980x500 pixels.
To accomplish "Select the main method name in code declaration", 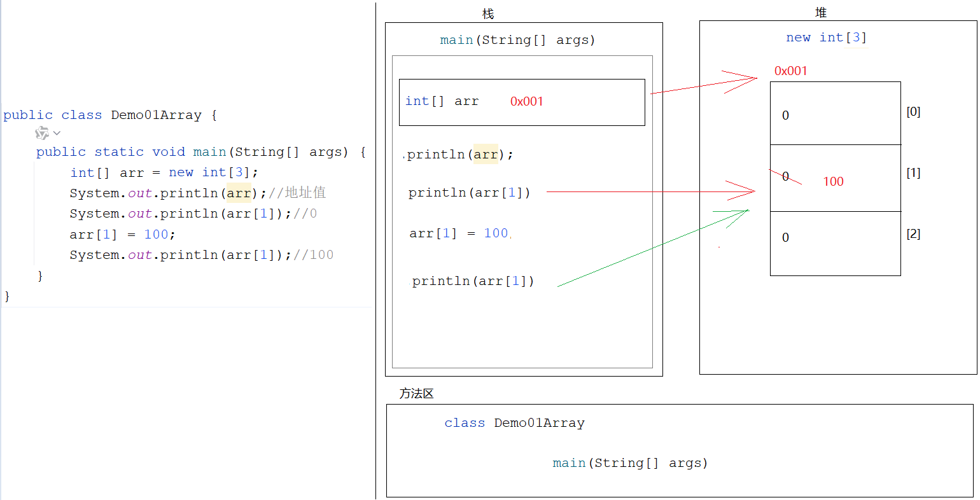I will coord(209,152).
